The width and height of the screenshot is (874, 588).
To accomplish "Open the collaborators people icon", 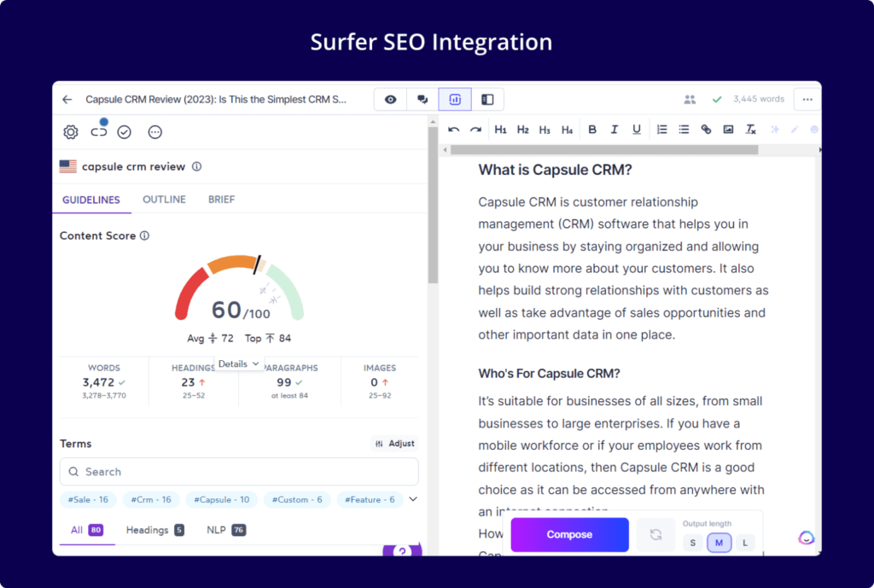I will [x=690, y=99].
